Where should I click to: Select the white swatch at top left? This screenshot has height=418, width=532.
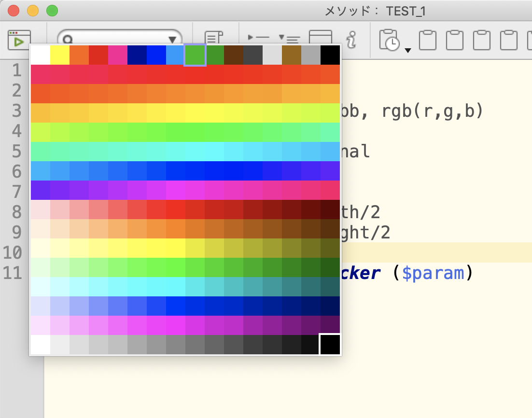click(x=40, y=55)
